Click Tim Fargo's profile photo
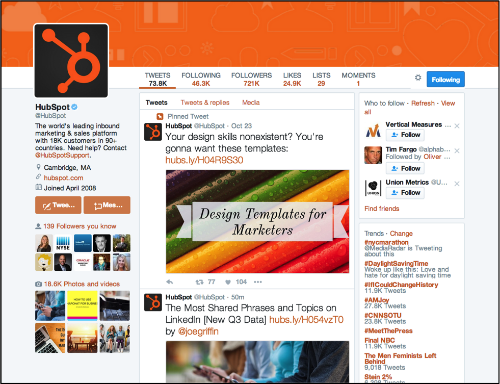The height and width of the screenshot is (384, 500). pos(373,155)
